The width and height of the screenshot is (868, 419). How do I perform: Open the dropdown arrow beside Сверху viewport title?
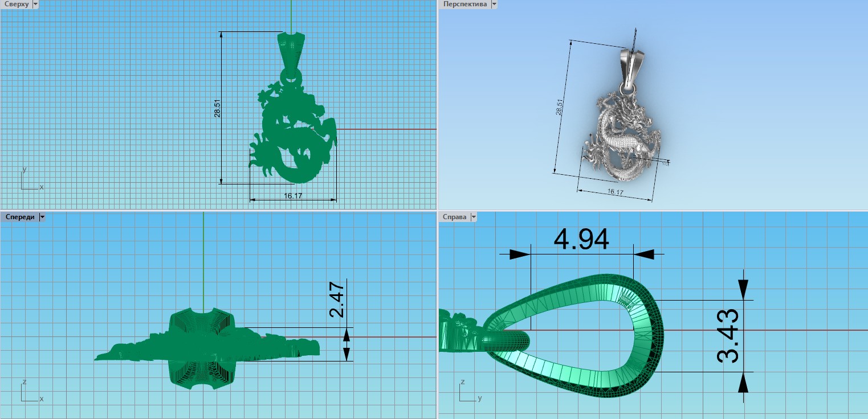click(x=35, y=4)
